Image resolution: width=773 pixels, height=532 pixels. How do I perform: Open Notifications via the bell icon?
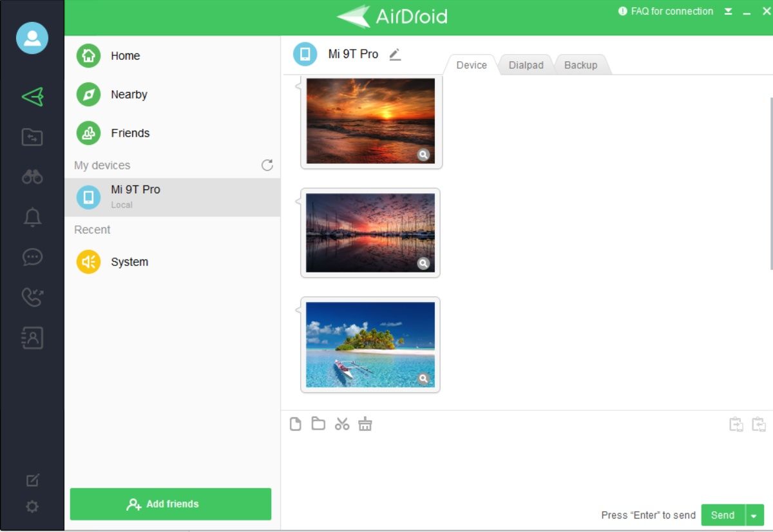pyautogui.click(x=32, y=217)
